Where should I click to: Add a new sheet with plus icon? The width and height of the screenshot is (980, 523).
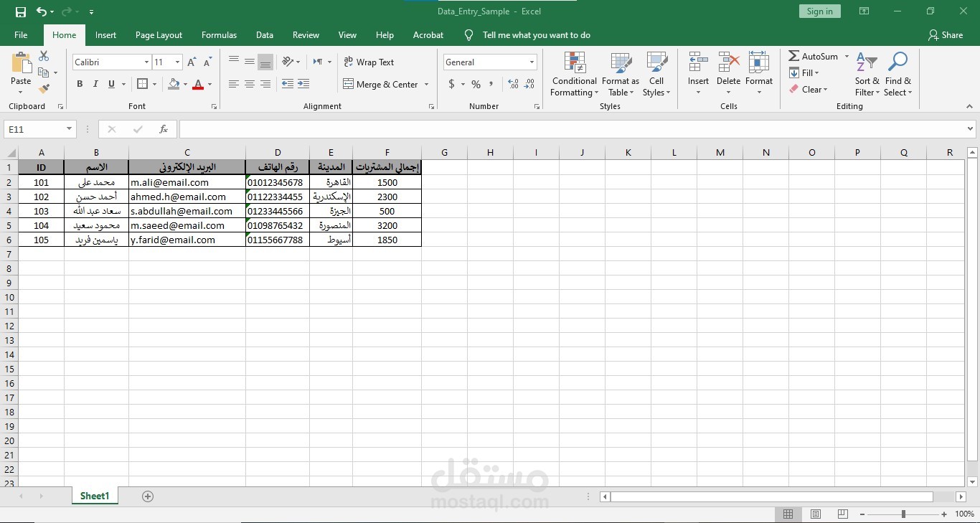click(148, 496)
